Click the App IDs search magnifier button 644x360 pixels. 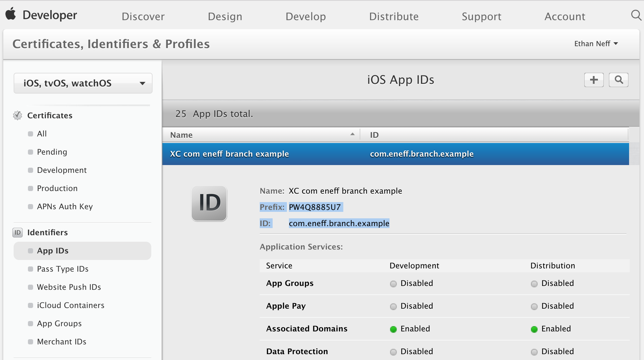click(x=619, y=80)
